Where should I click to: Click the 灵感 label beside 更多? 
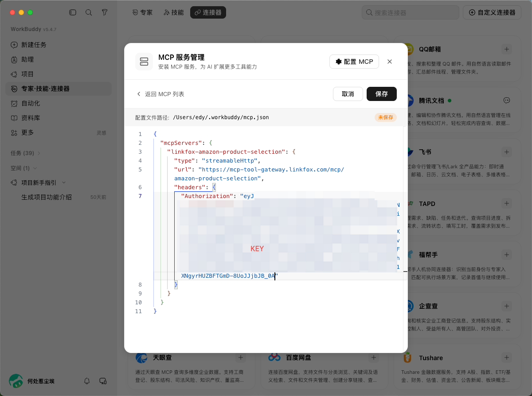(102, 133)
